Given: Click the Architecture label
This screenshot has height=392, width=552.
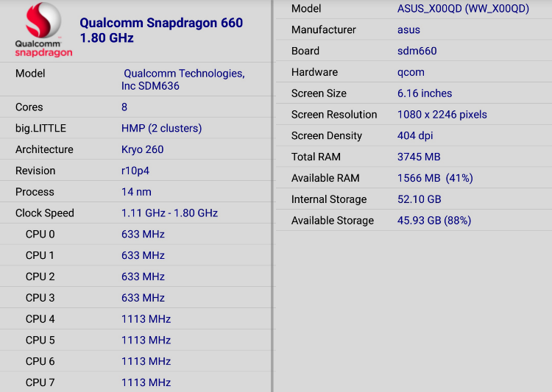Looking at the screenshot, I should [44, 149].
